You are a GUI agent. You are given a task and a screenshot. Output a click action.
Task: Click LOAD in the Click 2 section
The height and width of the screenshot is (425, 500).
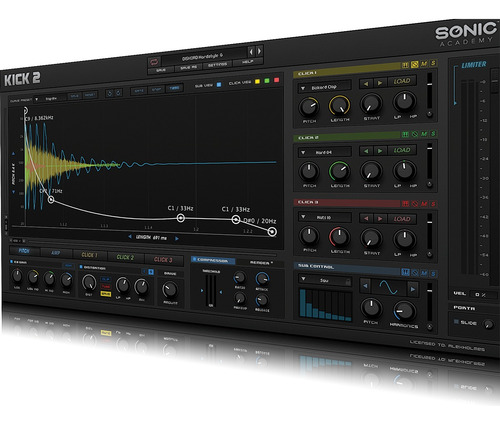pos(402,150)
